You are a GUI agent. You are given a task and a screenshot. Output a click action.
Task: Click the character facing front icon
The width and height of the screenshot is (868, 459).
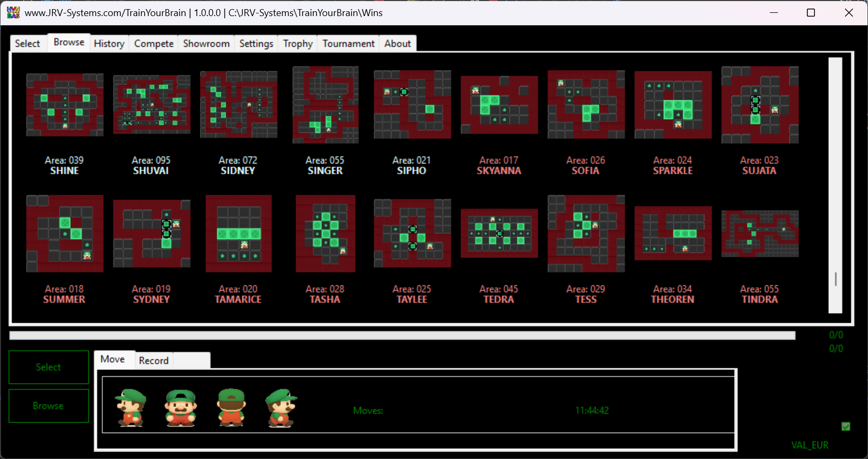tap(181, 408)
